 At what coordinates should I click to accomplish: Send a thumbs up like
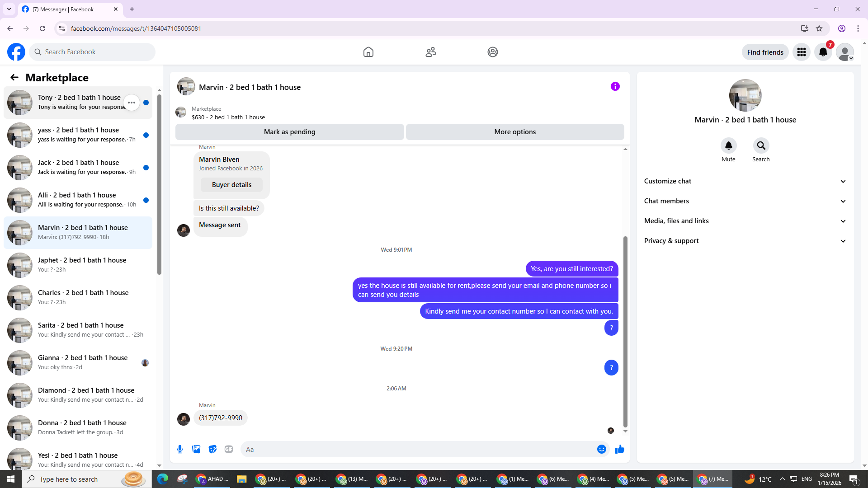click(x=619, y=449)
